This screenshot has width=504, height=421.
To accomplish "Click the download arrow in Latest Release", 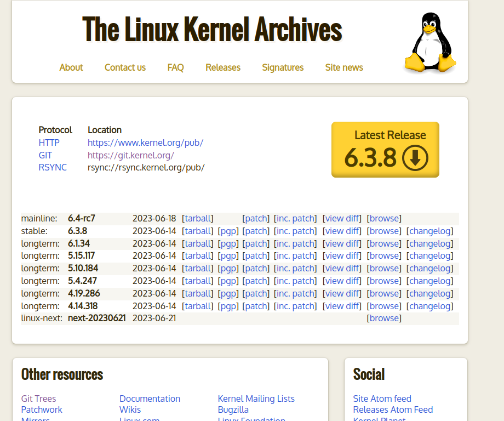I will 415,158.
